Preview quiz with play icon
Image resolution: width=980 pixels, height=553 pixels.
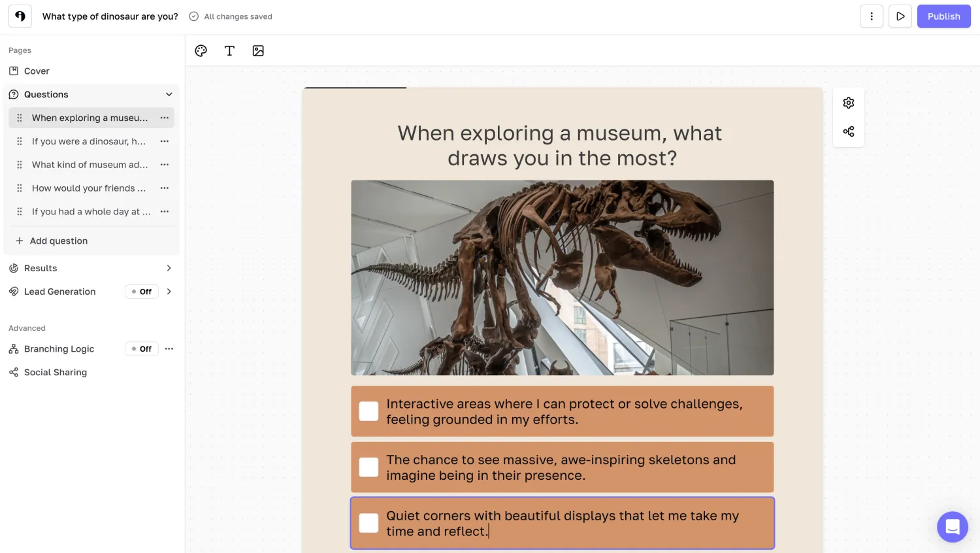pyautogui.click(x=900, y=16)
